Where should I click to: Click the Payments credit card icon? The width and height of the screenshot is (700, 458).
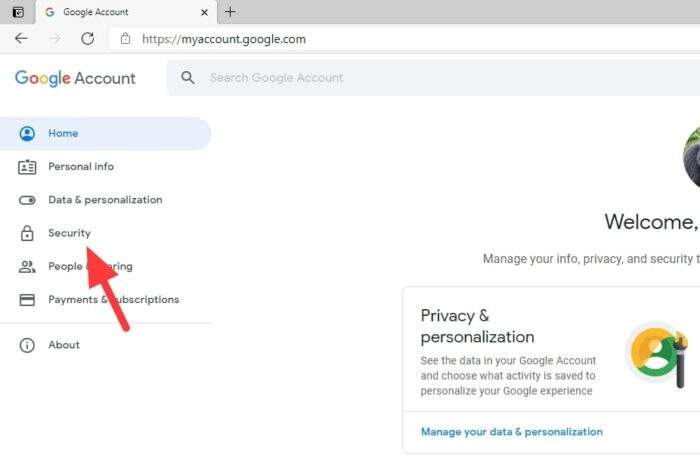click(27, 300)
